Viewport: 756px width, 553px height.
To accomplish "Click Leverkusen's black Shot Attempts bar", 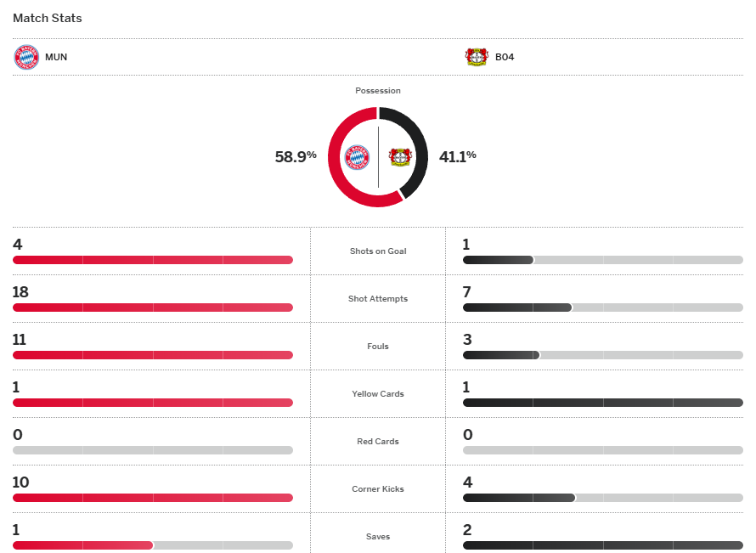I will pyautogui.click(x=516, y=308).
